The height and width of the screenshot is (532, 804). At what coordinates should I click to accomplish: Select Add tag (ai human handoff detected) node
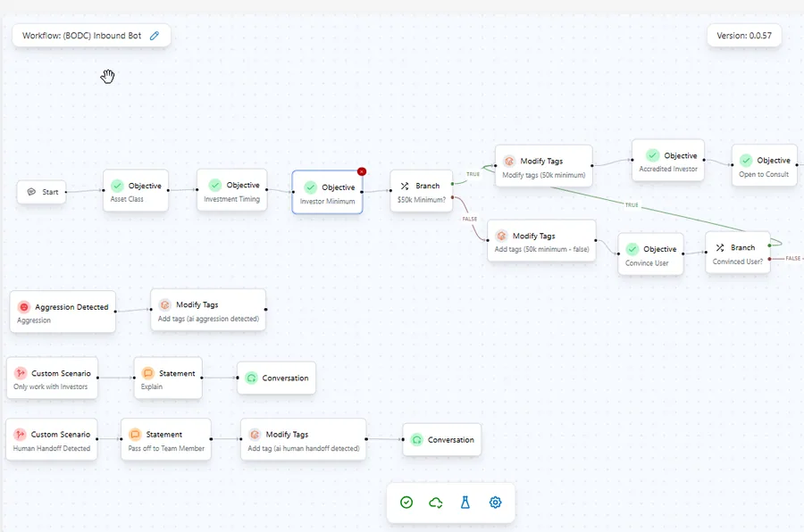click(304, 440)
